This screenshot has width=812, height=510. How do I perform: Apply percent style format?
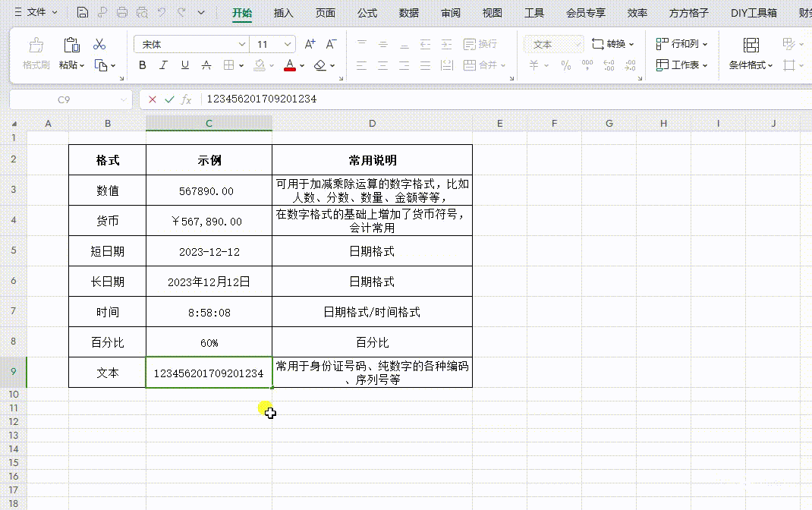click(x=566, y=65)
